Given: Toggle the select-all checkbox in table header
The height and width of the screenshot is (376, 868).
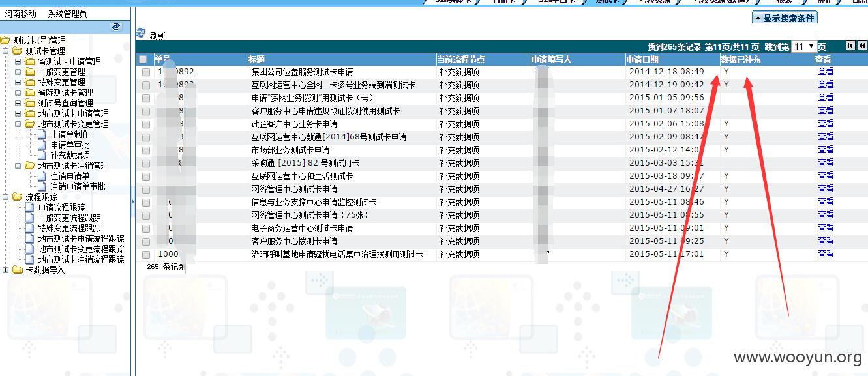Looking at the screenshot, I should [143, 59].
